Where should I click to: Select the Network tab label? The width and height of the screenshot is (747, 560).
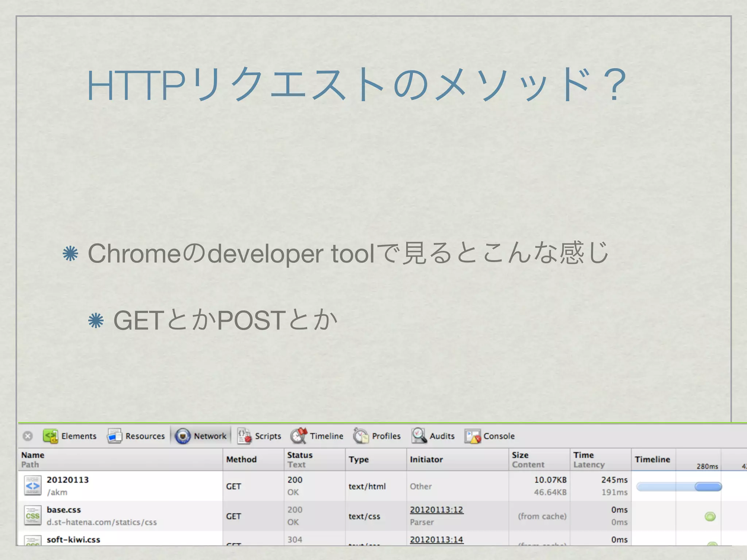coord(210,436)
